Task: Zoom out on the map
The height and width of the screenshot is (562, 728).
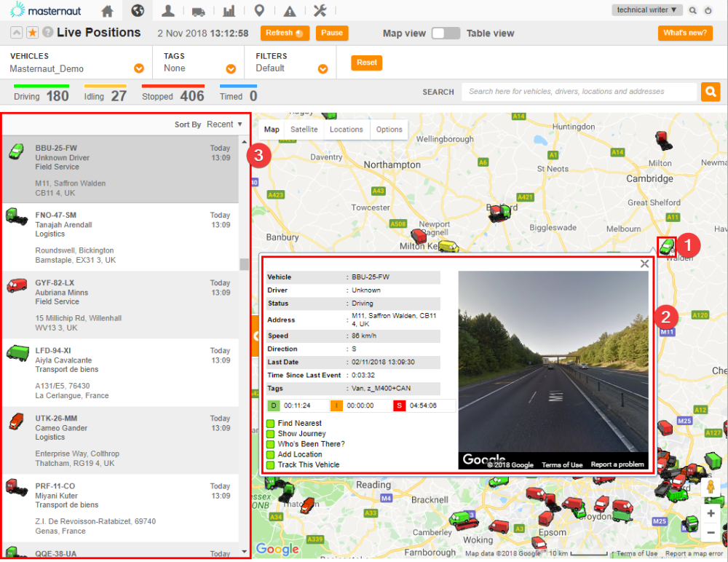Action: pyautogui.click(x=711, y=533)
